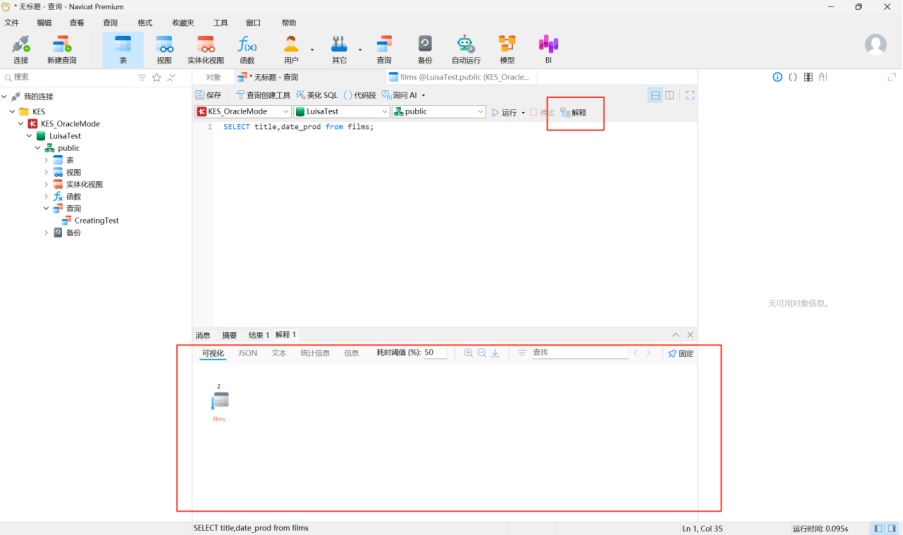This screenshot has height=535, width=903.
Task: Toggle full-screen mode of the query editor
Action: point(690,95)
